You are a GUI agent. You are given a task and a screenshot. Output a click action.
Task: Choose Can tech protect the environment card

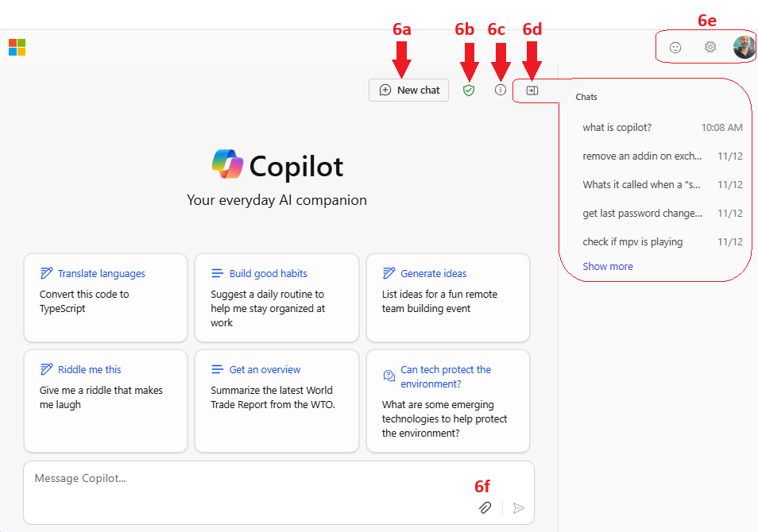447,401
